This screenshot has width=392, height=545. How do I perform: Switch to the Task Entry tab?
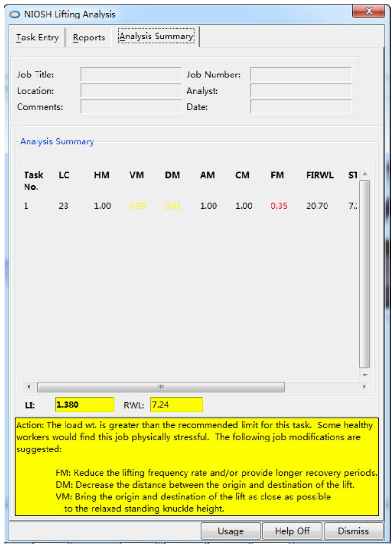coord(37,37)
